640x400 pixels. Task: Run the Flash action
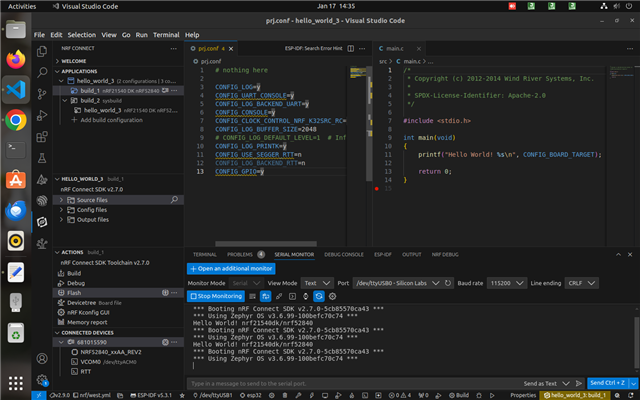tap(118, 293)
